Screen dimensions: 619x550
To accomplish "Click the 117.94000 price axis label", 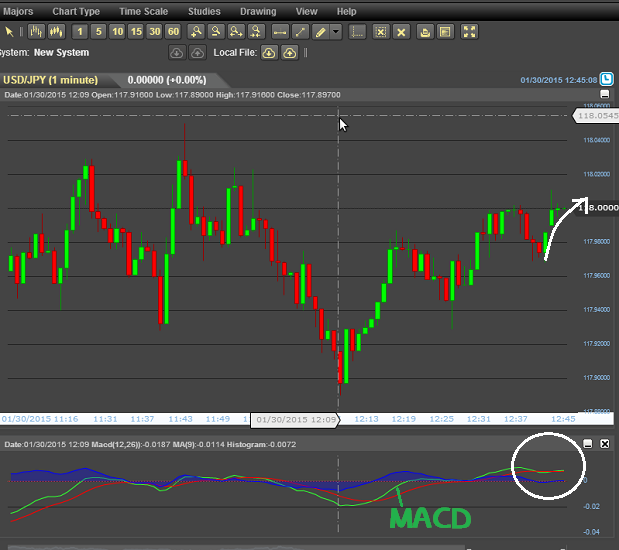I will pos(596,310).
